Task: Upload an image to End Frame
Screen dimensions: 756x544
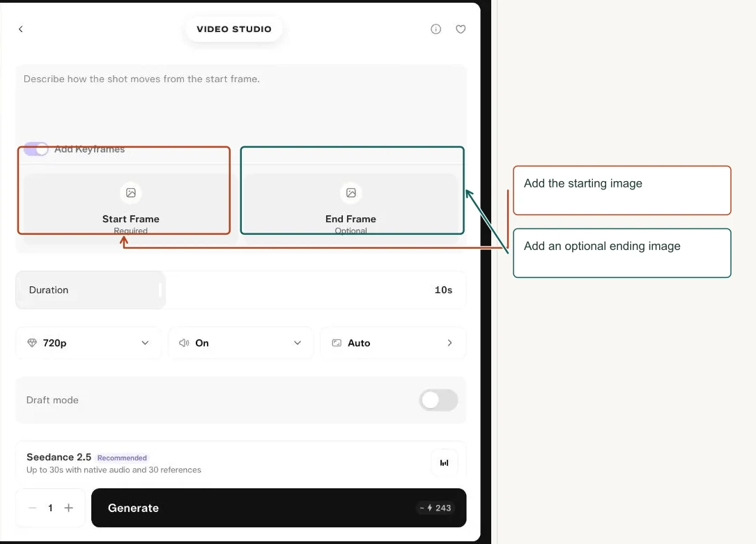Action: click(351, 208)
